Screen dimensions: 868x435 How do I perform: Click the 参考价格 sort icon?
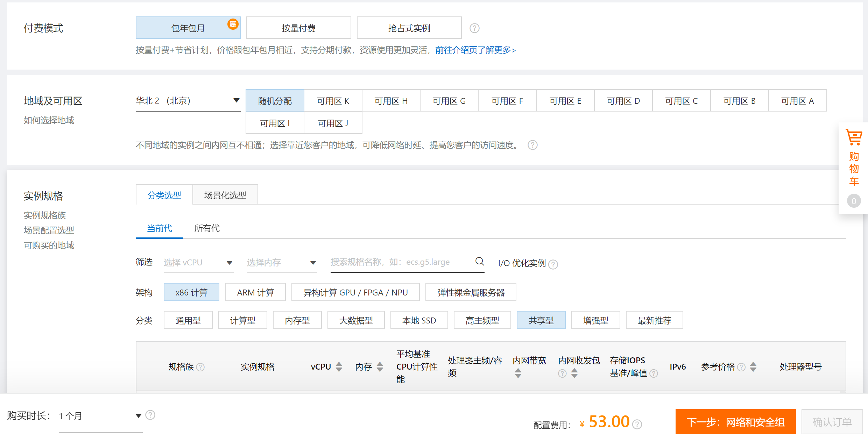(753, 366)
